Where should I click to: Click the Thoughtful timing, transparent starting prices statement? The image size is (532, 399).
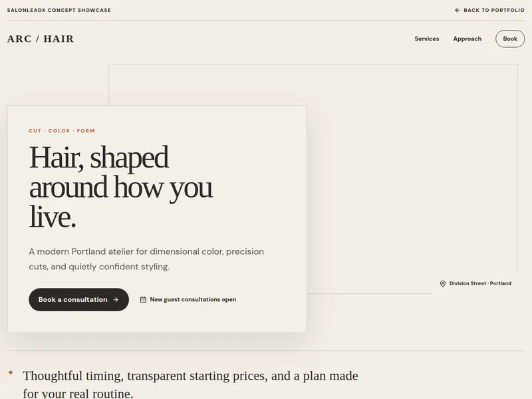click(x=190, y=384)
